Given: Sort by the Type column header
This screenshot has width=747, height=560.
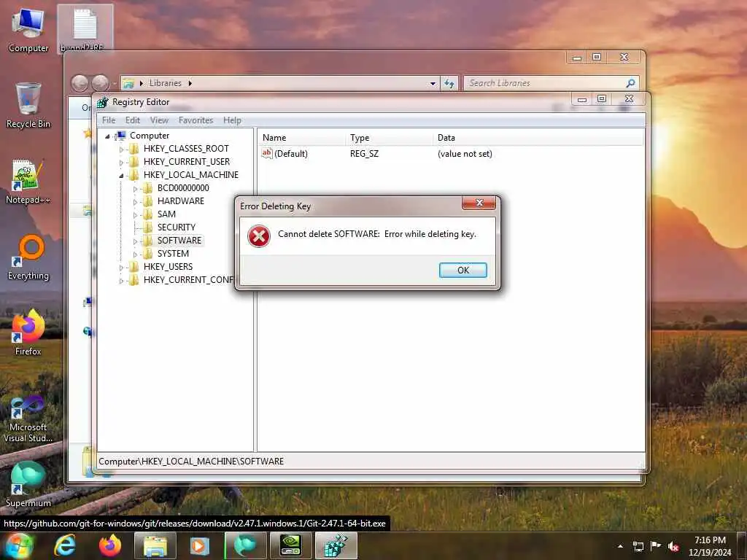Looking at the screenshot, I should coord(390,138).
